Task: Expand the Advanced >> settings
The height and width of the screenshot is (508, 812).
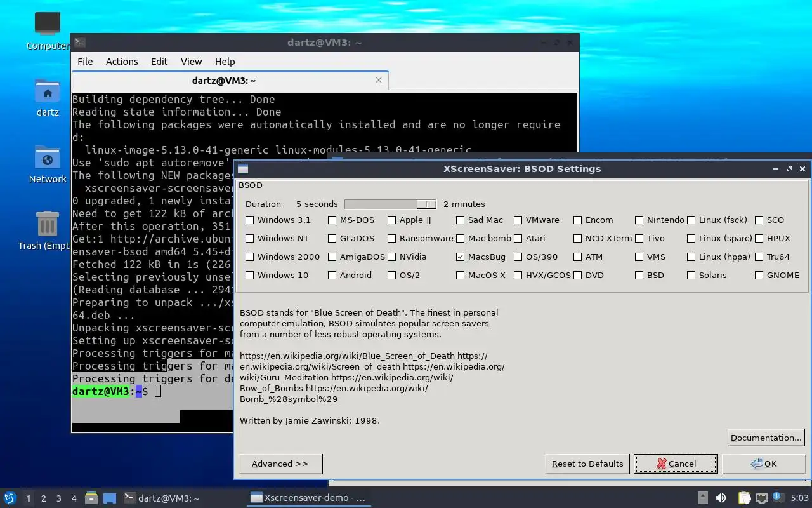Action: [280, 464]
